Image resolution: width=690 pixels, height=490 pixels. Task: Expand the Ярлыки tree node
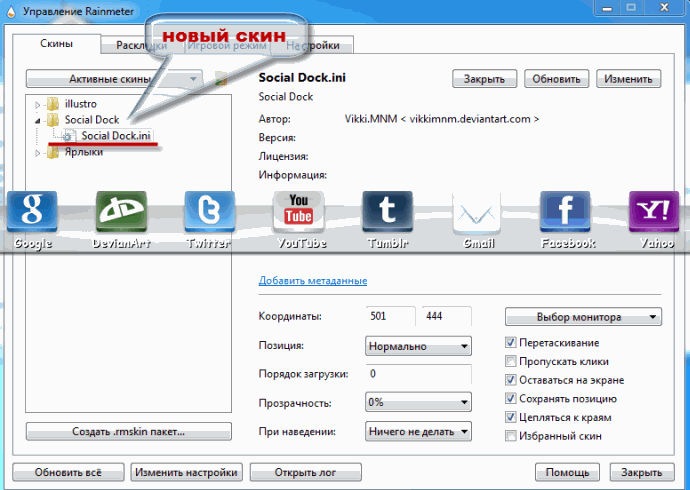pos(37,153)
